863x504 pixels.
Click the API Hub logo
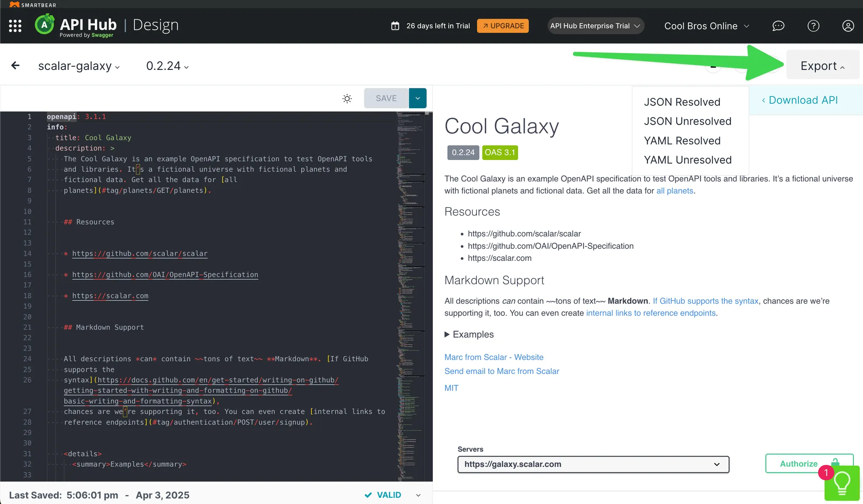click(45, 24)
